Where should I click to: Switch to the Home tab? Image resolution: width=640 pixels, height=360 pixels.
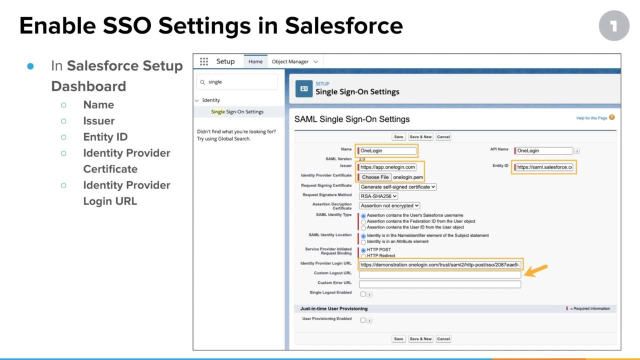coord(256,62)
